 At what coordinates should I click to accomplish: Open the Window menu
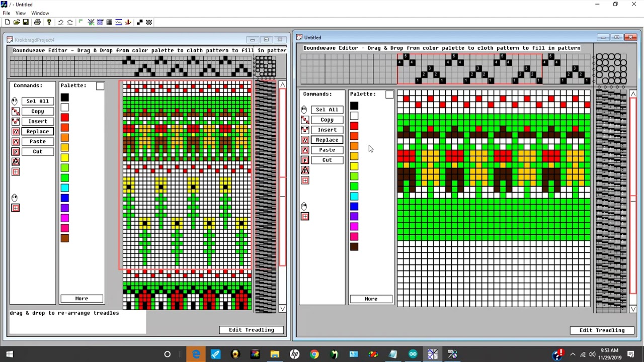click(40, 13)
